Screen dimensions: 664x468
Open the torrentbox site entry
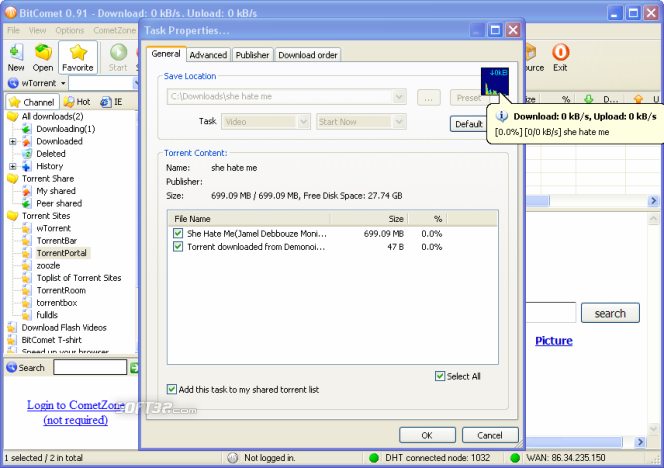click(57, 303)
